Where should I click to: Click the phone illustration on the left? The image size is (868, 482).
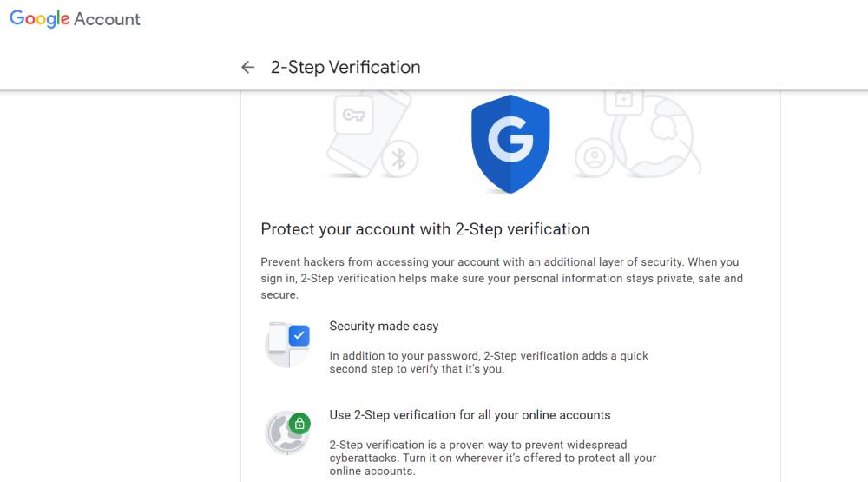tap(368, 135)
